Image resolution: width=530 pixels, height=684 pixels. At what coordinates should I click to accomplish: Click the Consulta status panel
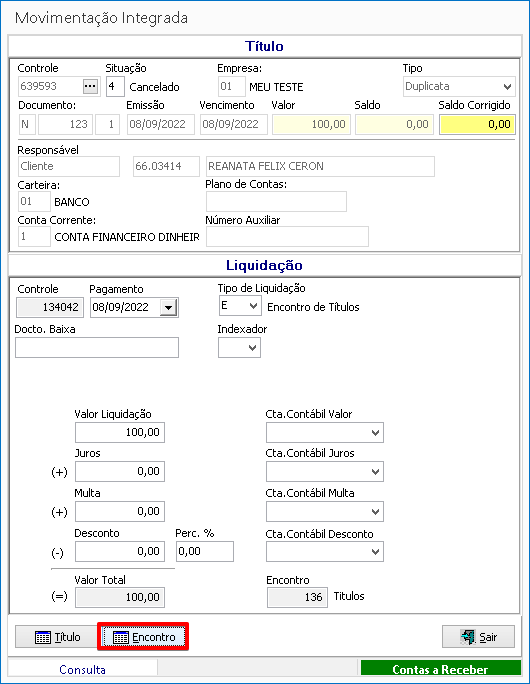point(82,669)
